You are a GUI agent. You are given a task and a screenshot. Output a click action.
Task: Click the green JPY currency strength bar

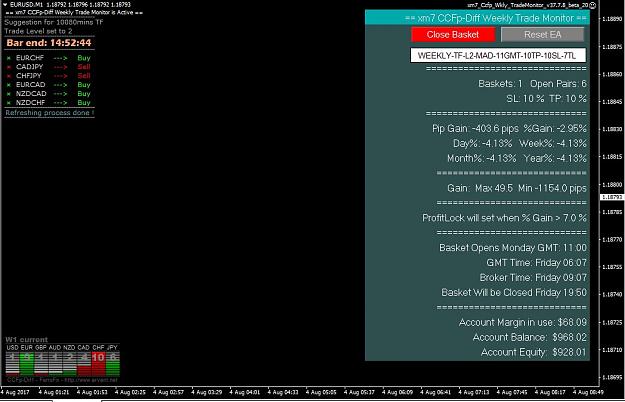click(x=113, y=364)
